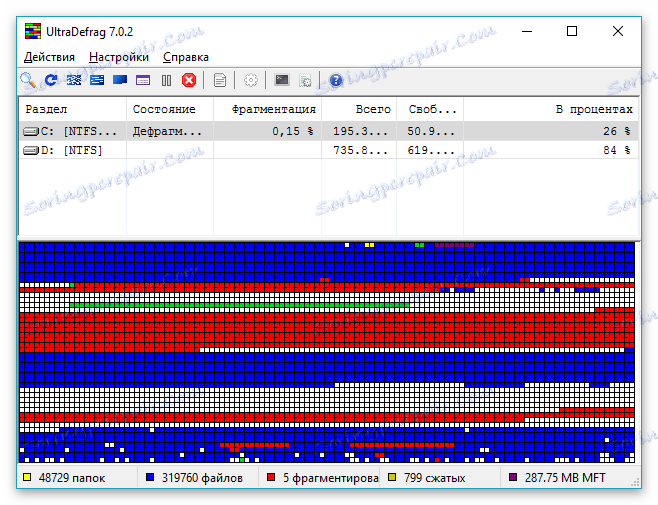Open settings gear icon in toolbar
Viewport: 658px width, 505px height.
coord(251,80)
